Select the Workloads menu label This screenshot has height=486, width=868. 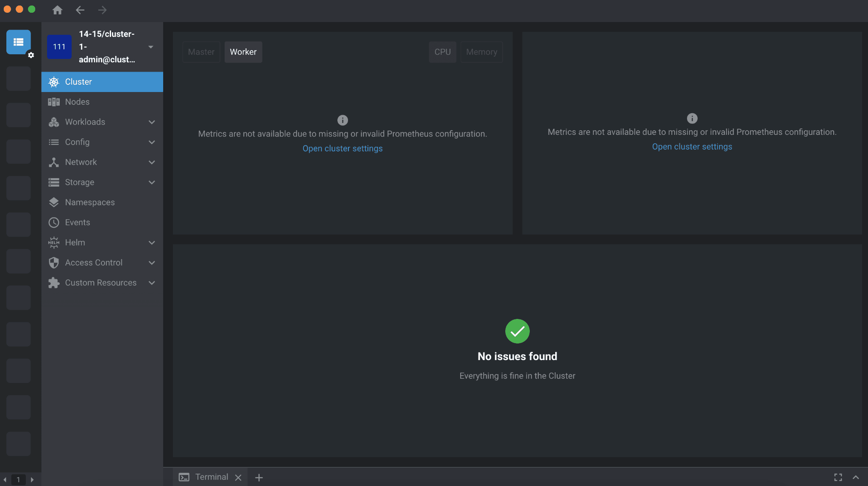pyautogui.click(x=85, y=122)
